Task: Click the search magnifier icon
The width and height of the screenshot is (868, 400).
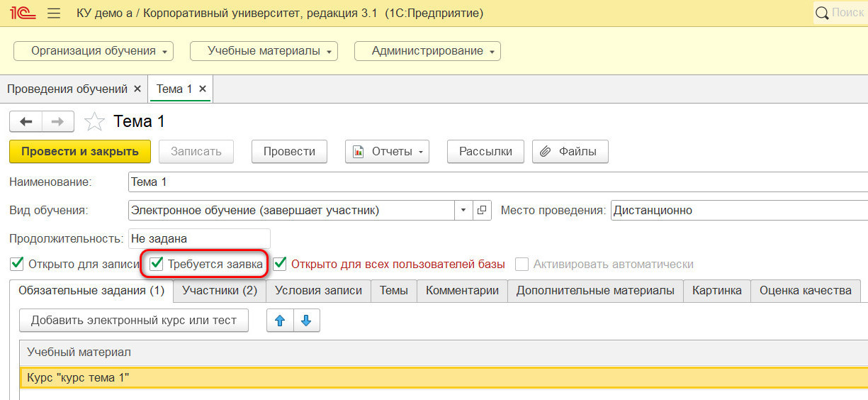Action: [822, 13]
